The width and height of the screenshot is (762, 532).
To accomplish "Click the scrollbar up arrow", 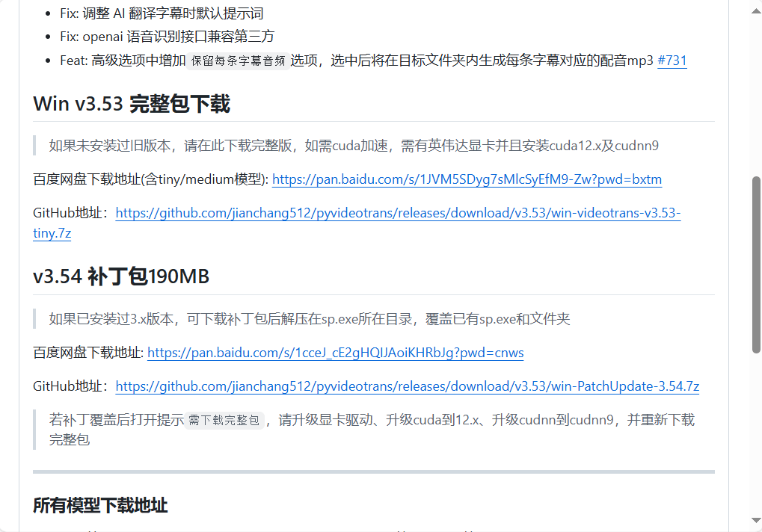I will [756, 10].
